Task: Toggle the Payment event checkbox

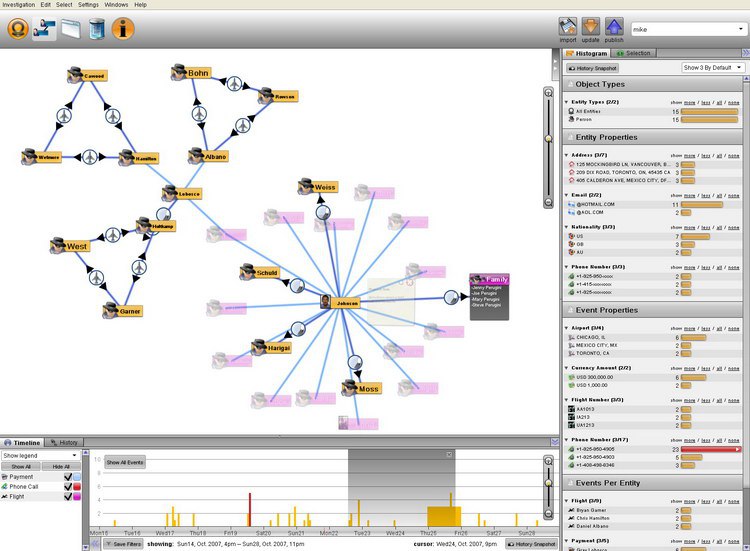Action: [68, 477]
